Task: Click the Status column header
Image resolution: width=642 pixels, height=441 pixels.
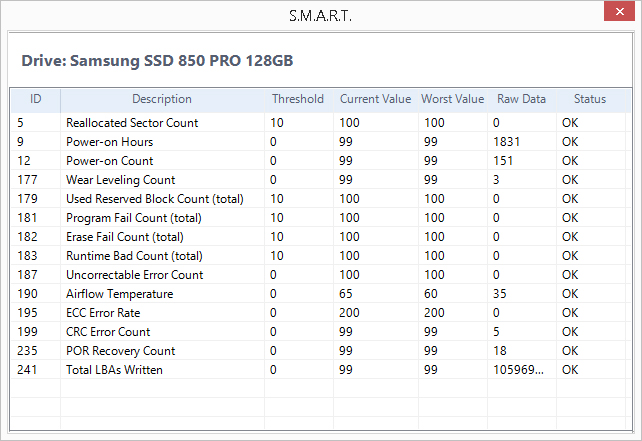Action: (590, 99)
